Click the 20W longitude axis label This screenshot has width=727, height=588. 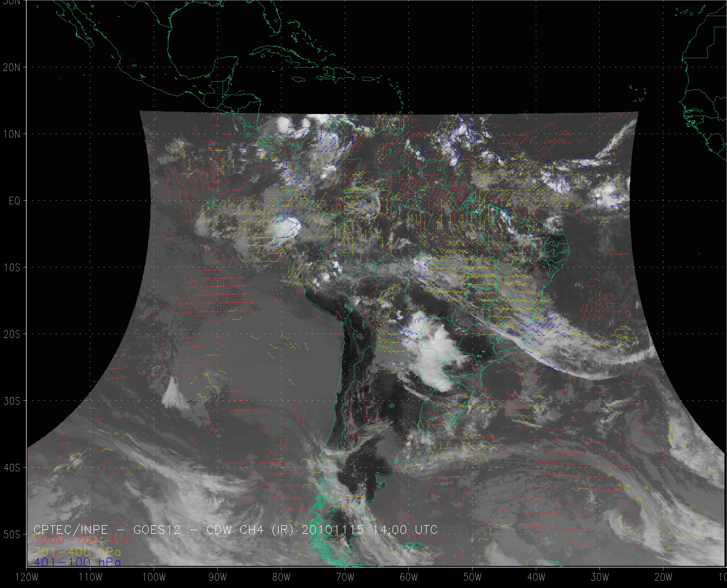tap(664, 577)
